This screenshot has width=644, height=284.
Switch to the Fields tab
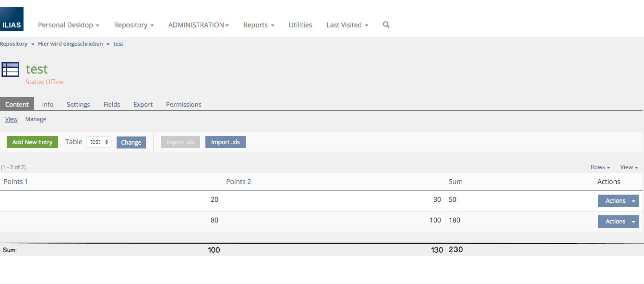click(112, 104)
